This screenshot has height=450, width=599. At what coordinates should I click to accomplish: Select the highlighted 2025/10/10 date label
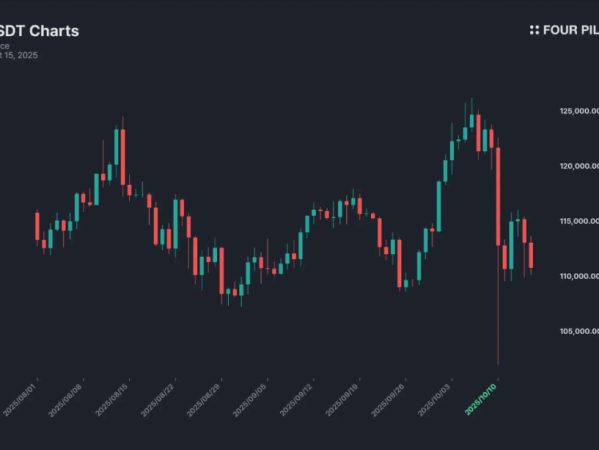pos(481,400)
